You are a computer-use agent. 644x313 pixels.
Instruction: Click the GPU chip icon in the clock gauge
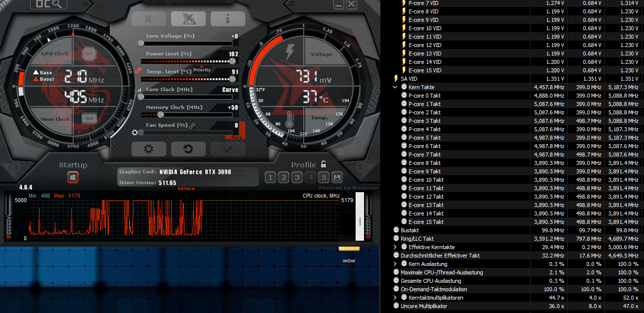tap(89, 53)
